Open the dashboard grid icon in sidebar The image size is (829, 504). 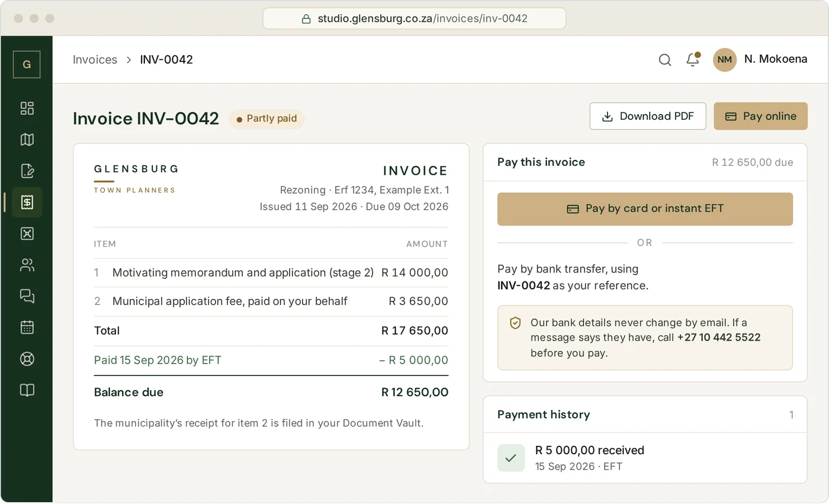tap(27, 108)
